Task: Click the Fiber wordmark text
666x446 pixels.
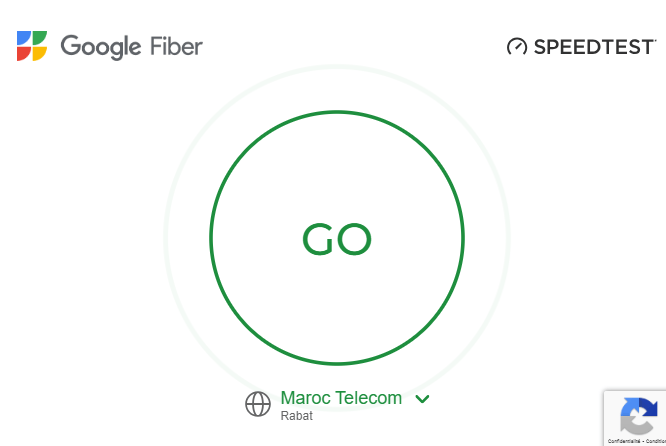Action: (176, 46)
